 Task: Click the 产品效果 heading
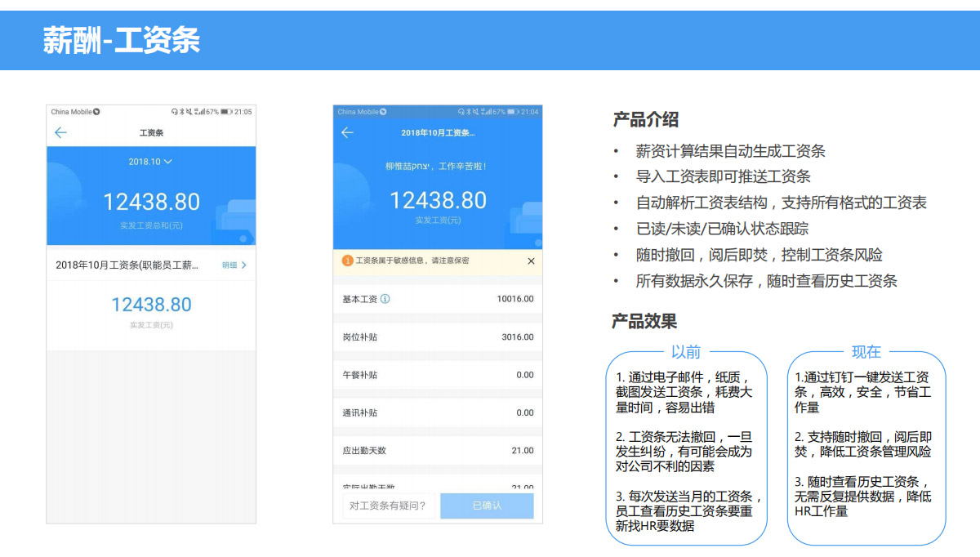tap(645, 321)
